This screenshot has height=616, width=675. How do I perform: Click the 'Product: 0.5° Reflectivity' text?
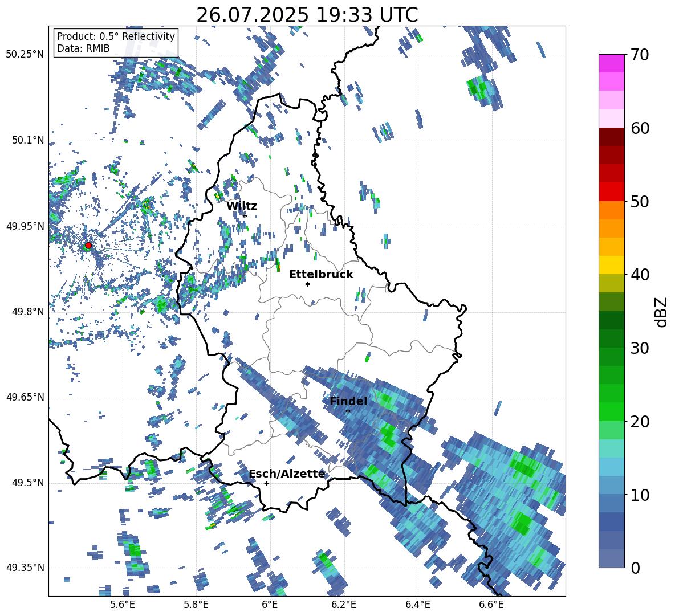tap(116, 36)
